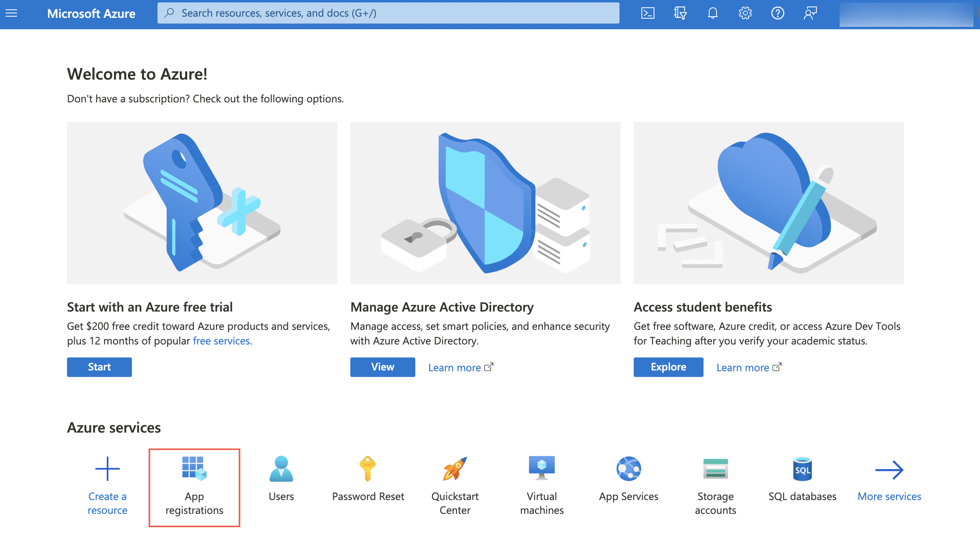The width and height of the screenshot is (980, 537).
Task: Click "Manage Azure Active Directory" heading
Action: coord(442,307)
